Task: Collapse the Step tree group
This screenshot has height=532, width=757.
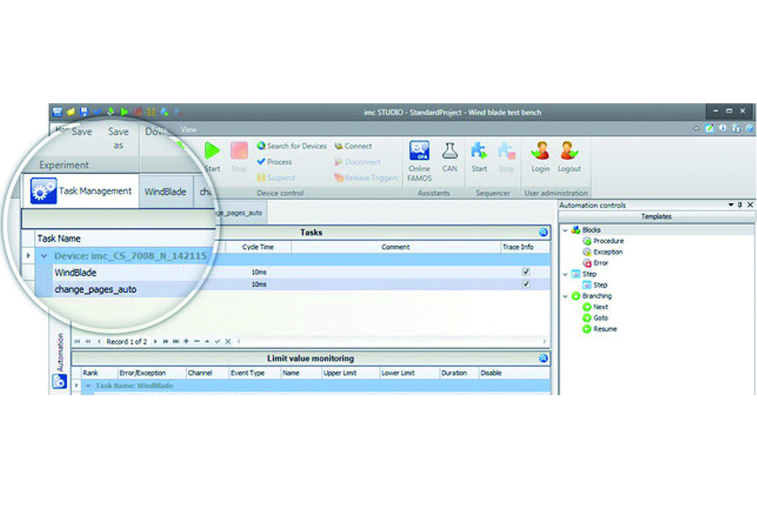Action: point(565,274)
